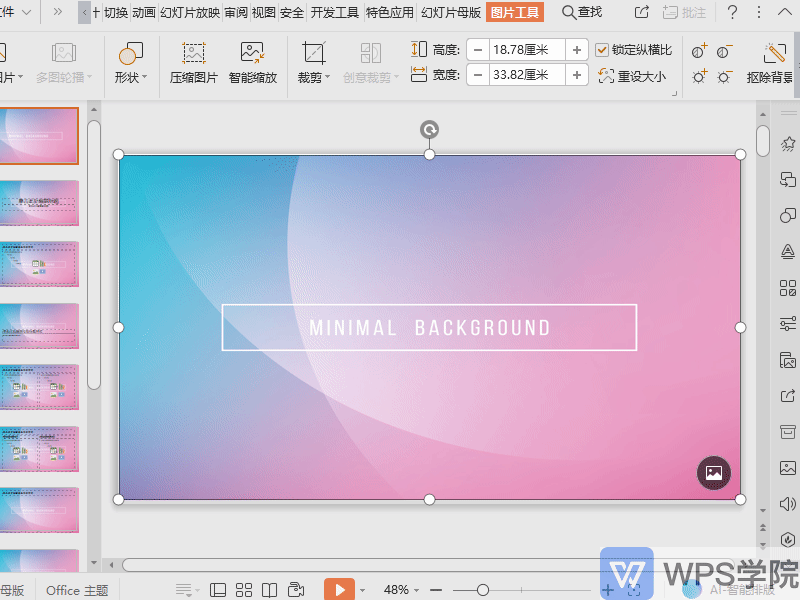
Task: Expand the 形状 dropdown arrow
Action: 144,77
